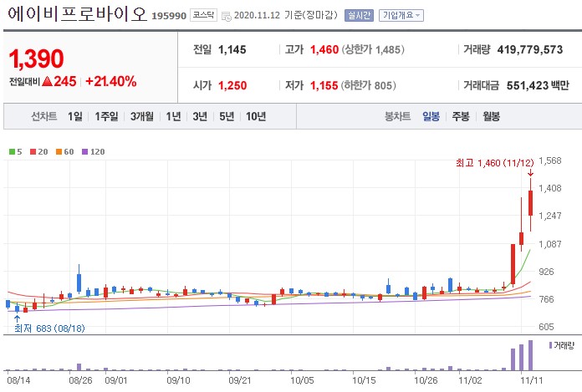This screenshot has height=392, width=582.
Task: Click the 거래대금 value 551,423 백만
Action: tap(538, 85)
